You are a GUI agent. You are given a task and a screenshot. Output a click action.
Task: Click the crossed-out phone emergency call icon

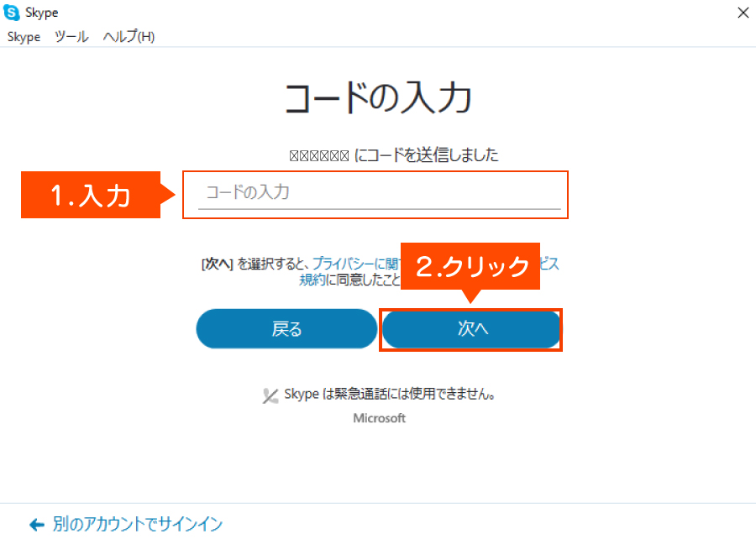coord(270,395)
